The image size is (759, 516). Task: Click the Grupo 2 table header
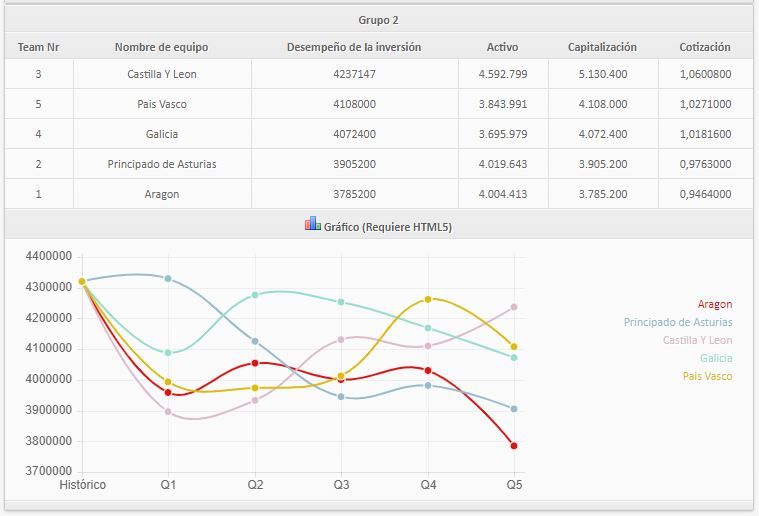pyautogui.click(x=379, y=20)
